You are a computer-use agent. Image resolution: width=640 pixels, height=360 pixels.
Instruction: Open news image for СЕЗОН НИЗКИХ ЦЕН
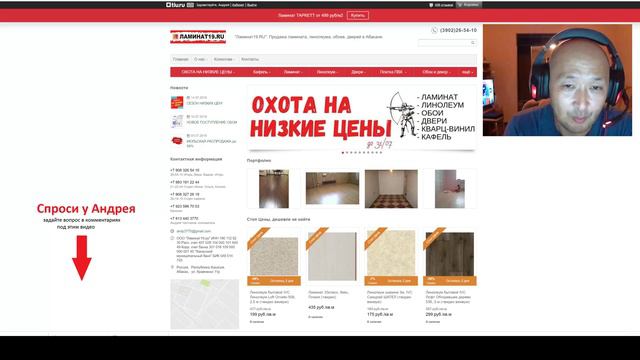pyautogui.click(x=177, y=102)
